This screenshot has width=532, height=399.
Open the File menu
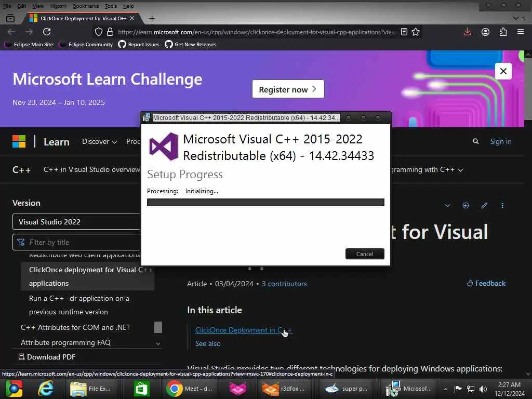pos(7,6)
